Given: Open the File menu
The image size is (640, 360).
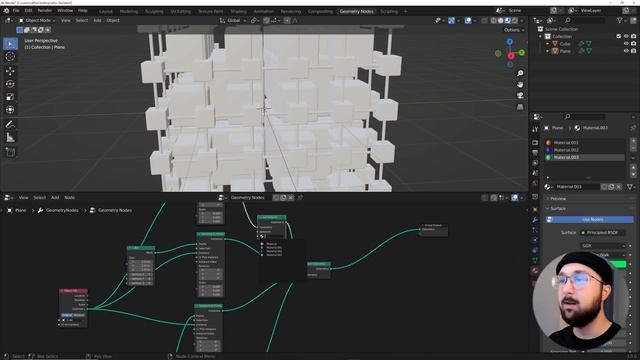Looking at the screenshot, I should [x=16, y=11].
